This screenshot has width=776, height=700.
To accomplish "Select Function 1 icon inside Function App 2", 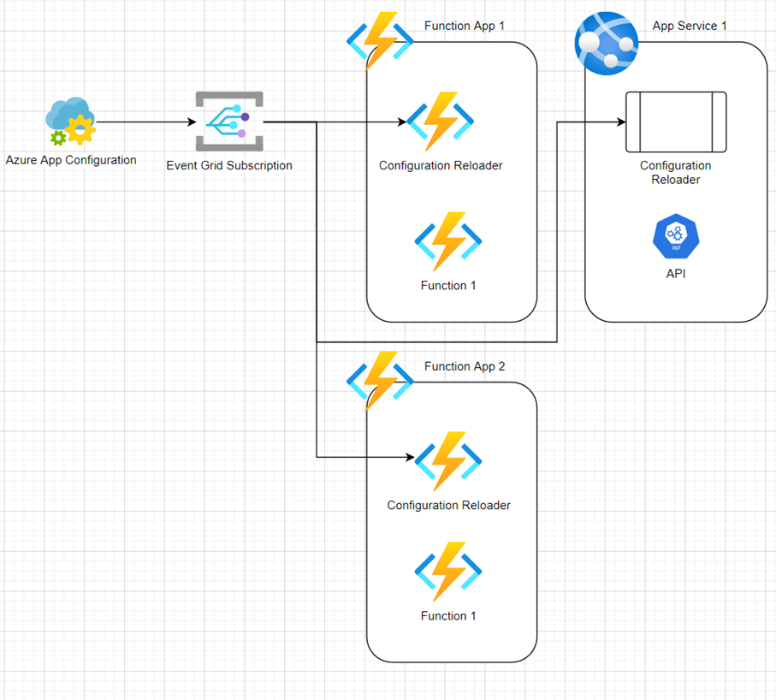I will (447, 572).
